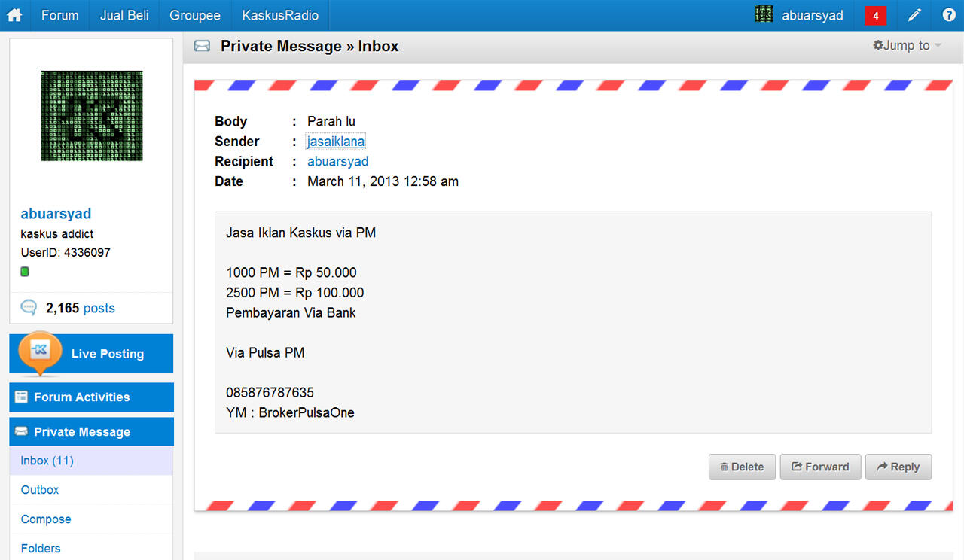Open the Jual Beli menu

(124, 15)
